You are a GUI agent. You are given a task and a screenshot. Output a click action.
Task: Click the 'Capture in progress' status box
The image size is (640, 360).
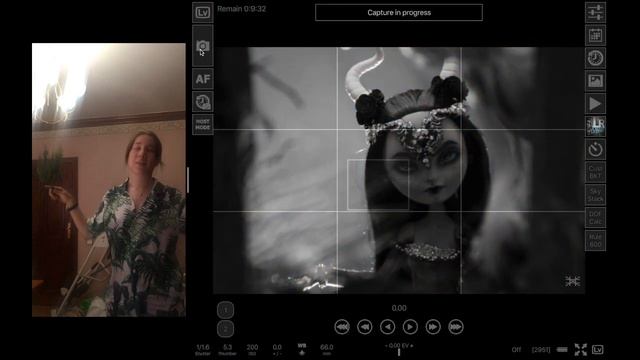(x=399, y=13)
